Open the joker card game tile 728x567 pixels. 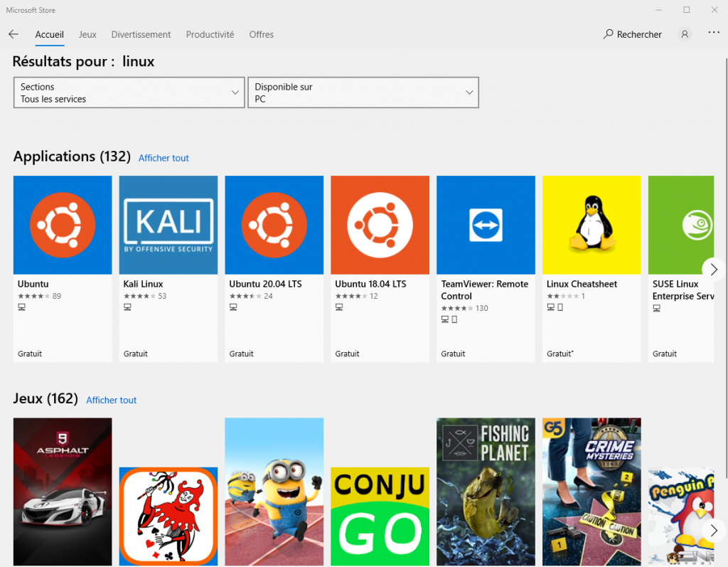point(168,516)
